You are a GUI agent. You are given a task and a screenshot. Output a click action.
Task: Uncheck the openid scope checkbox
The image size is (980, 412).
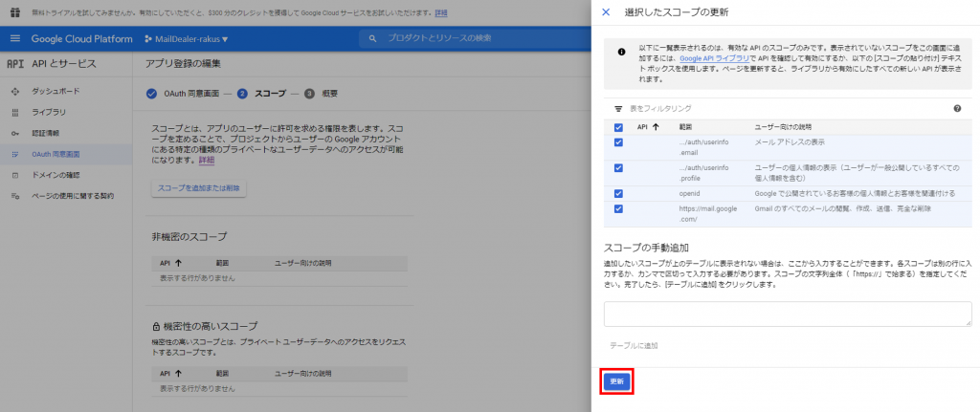click(x=618, y=193)
